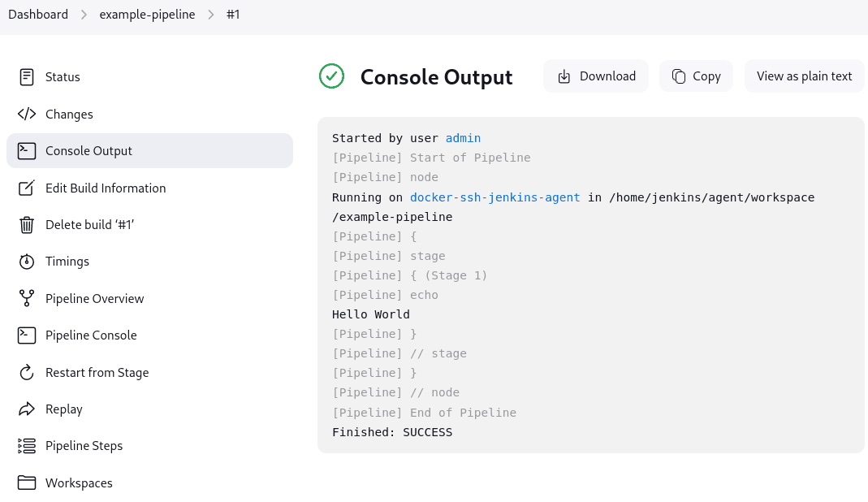Click the Changes code brackets icon
Image resolution: width=868 pixels, height=502 pixels.
click(x=27, y=115)
